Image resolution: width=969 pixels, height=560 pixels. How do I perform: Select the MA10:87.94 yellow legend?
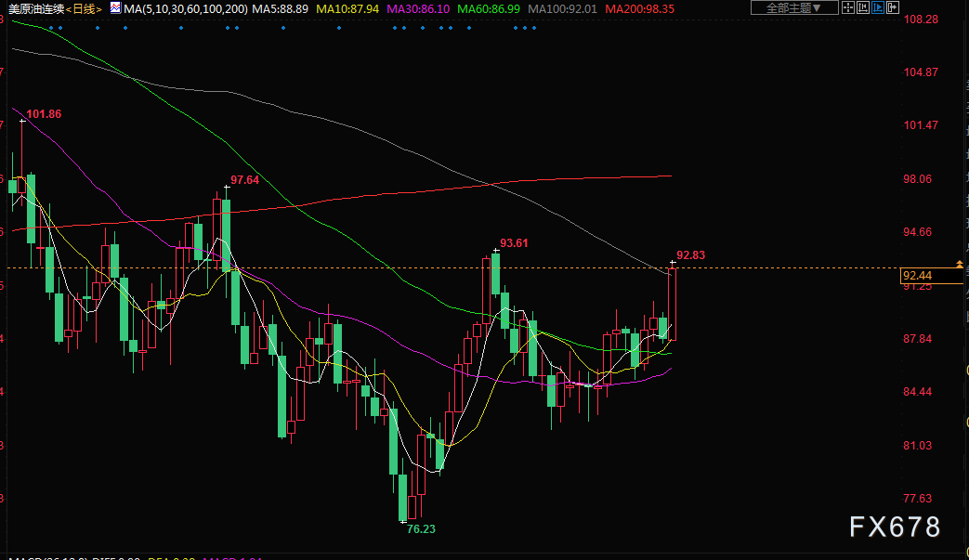coord(347,8)
